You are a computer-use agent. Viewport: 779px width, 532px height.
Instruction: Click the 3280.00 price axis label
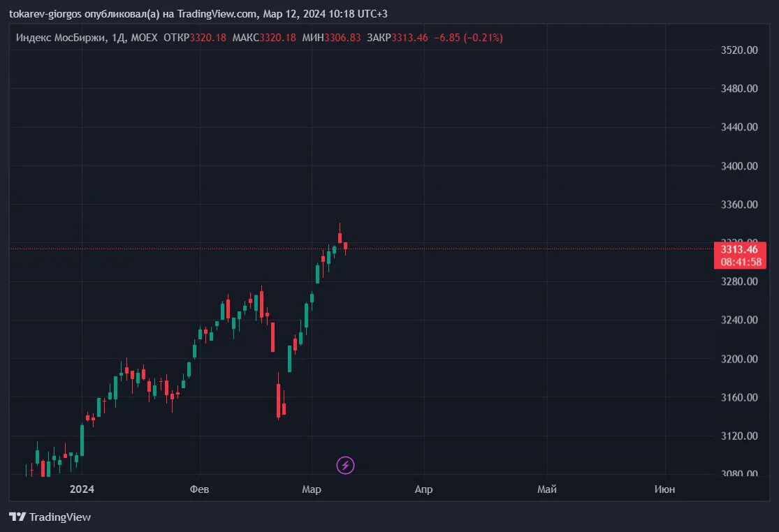point(739,281)
